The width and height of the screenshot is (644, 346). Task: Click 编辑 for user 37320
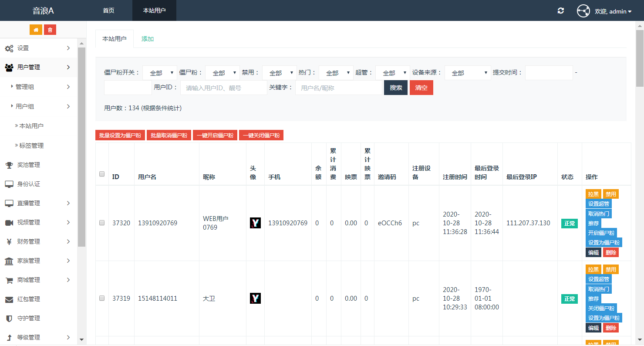point(593,253)
